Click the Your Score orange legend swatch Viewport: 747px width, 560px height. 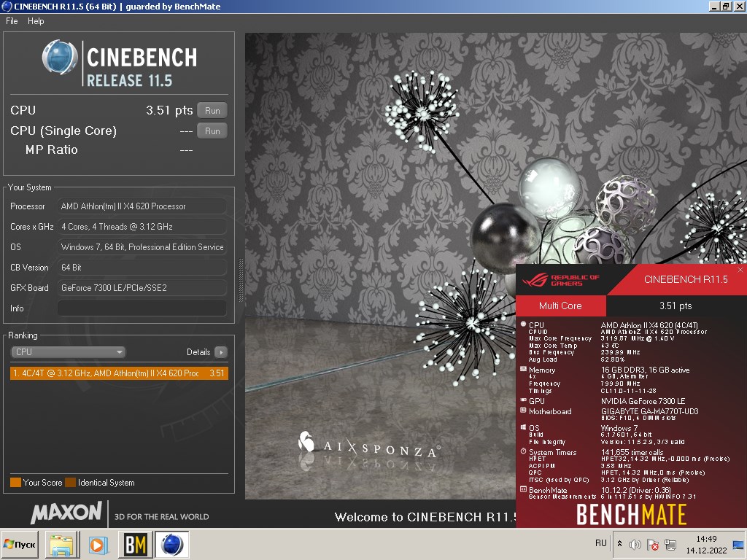click(x=16, y=483)
